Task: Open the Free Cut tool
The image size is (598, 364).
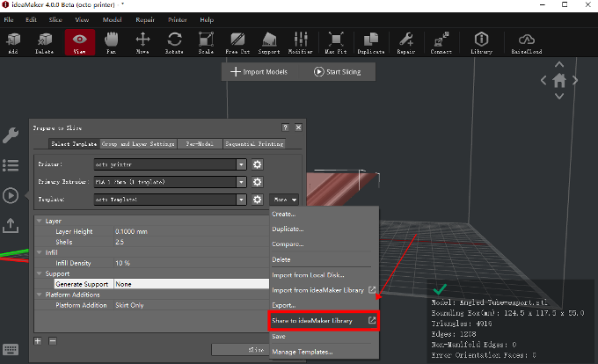Action: coord(237,43)
